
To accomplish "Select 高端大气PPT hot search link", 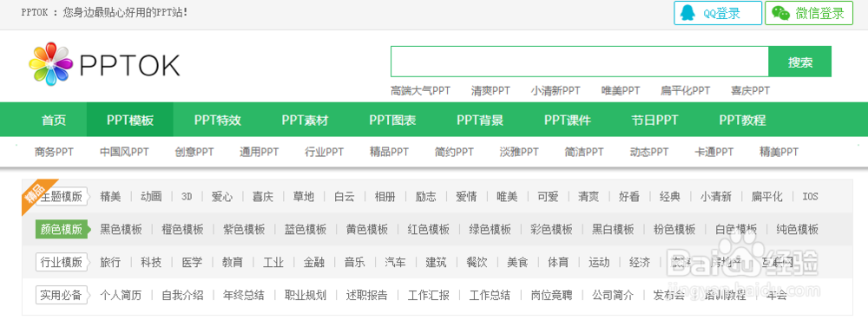I will pyautogui.click(x=421, y=91).
